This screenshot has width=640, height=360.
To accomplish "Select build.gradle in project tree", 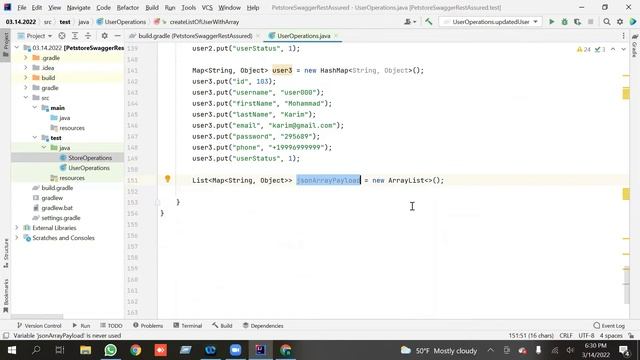I will point(57,188).
